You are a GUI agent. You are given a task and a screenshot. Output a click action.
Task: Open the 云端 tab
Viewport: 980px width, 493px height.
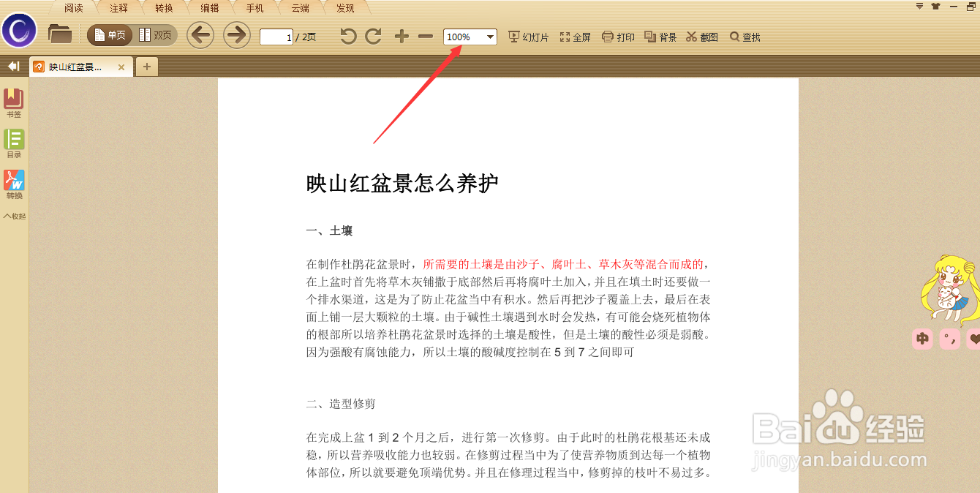[301, 9]
